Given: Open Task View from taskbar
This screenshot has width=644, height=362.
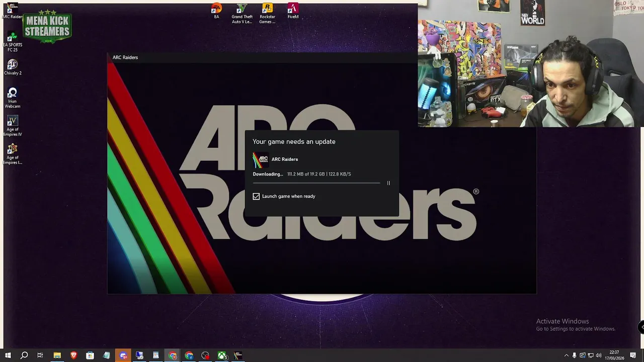Looking at the screenshot, I should click(x=40, y=355).
